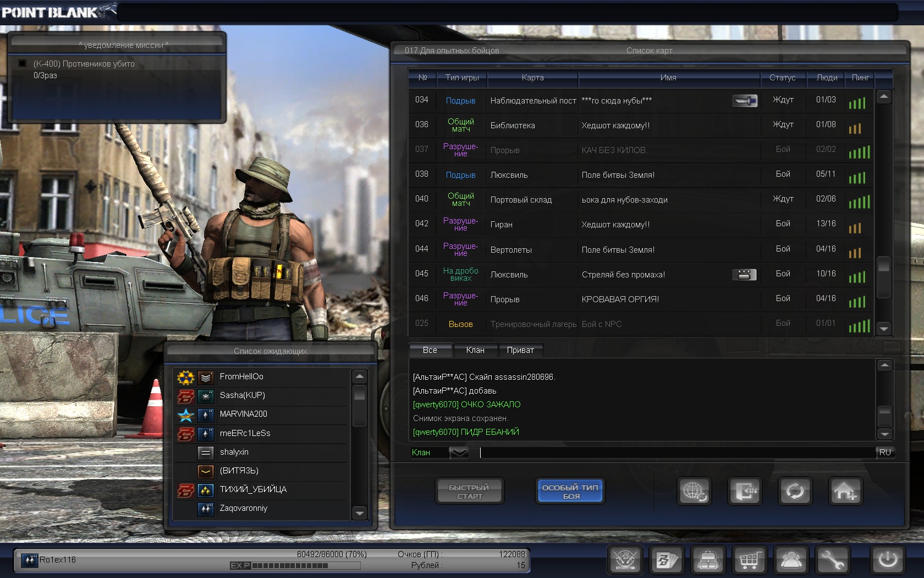Image resolution: width=924 pixels, height=578 pixels.
Task: Focus the chat message input field
Action: coord(676,452)
